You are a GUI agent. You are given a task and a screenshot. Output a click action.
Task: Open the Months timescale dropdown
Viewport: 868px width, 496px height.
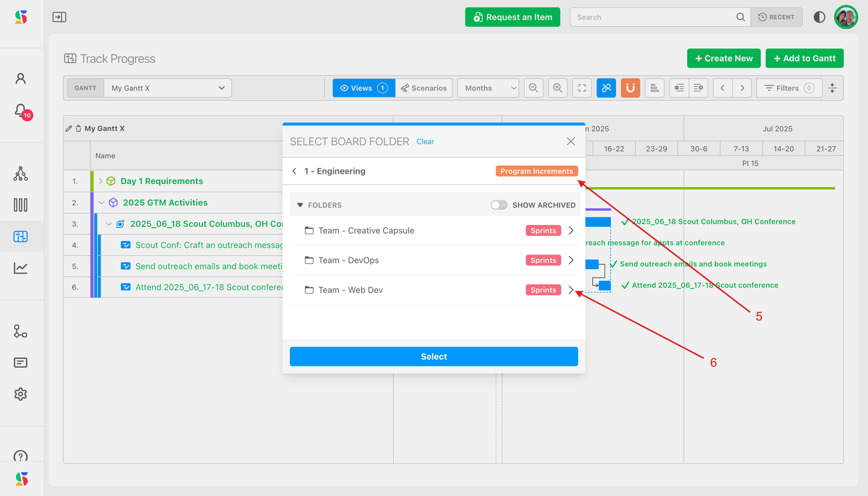(x=489, y=88)
